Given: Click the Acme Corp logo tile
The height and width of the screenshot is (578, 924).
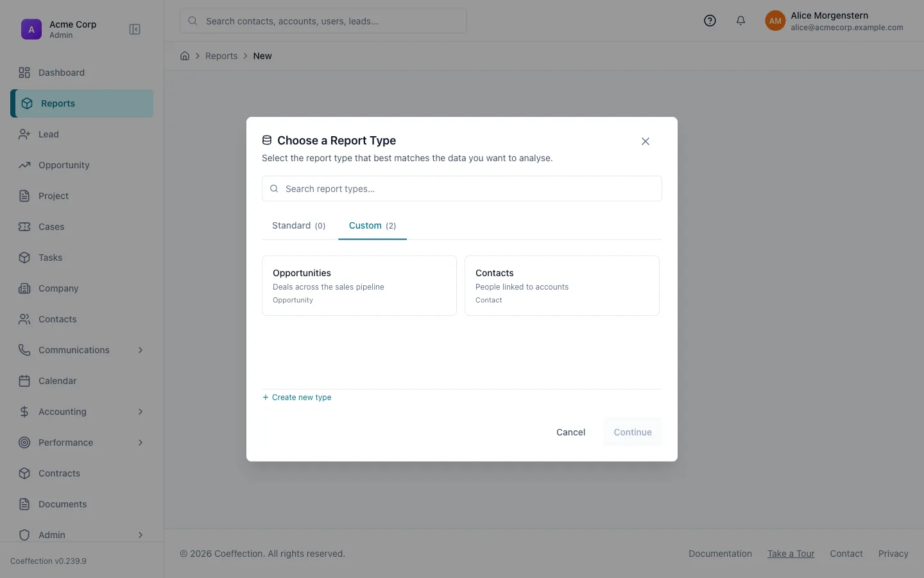Looking at the screenshot, I should tap(31, 30).
